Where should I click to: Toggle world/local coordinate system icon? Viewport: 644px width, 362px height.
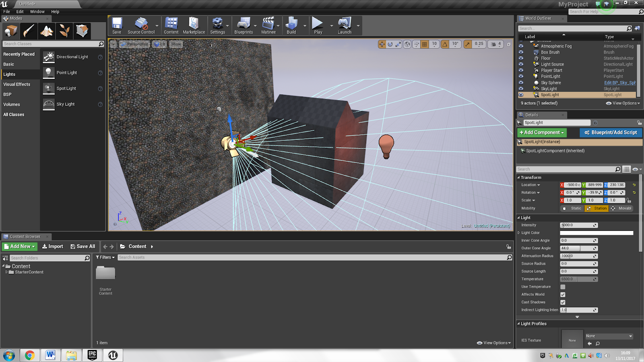(x=408, y=44)
